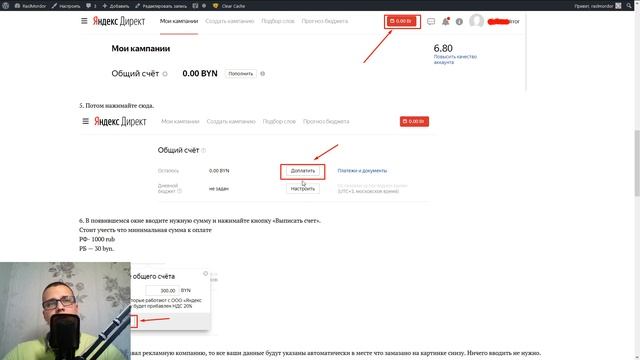The width and height of the screenshot is (640, 360).
Task: Select Настроить button in Дневной бюджет row
Action: pyautogui.click(x=303, y=189)
